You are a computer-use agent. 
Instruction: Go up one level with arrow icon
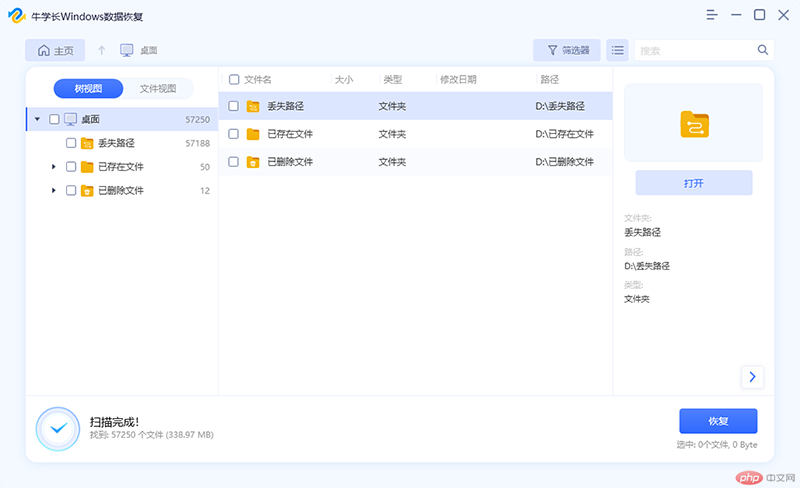[x=101, y=50]
